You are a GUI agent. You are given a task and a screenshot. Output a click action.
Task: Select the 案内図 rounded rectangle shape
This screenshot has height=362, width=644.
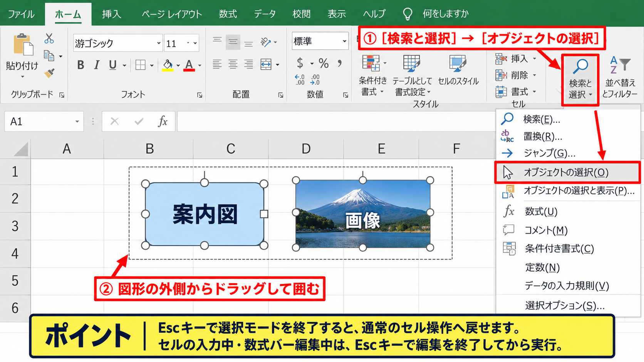point(205,214)
